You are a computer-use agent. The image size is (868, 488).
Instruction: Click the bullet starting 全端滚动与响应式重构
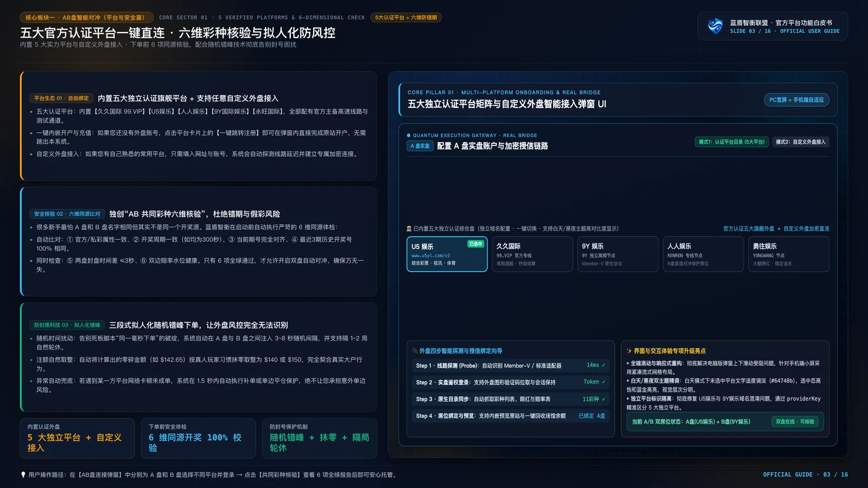tap(723, 368)
